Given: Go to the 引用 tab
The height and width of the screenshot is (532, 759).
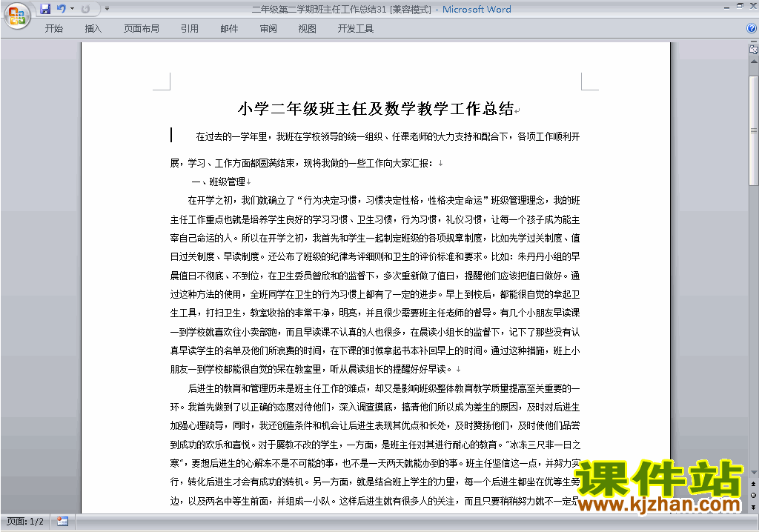Looking at the screenshot, I should [x=190, y=29].
